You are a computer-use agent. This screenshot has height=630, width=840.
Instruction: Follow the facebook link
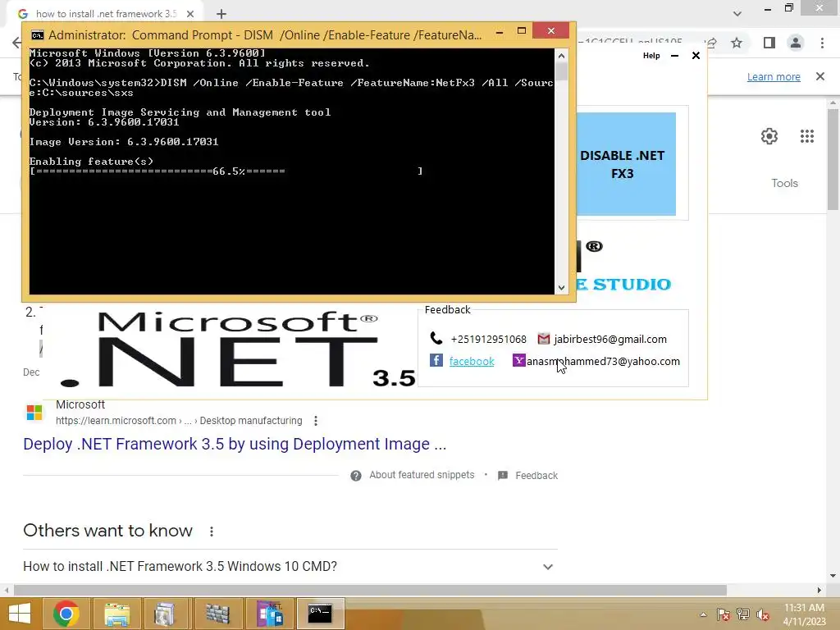(x=472, y=361)
